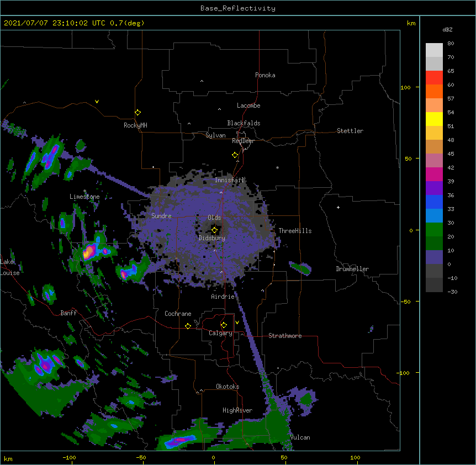Click the Sundre city label
This screenshot has width=476, height=465.
tap(161, 216)
